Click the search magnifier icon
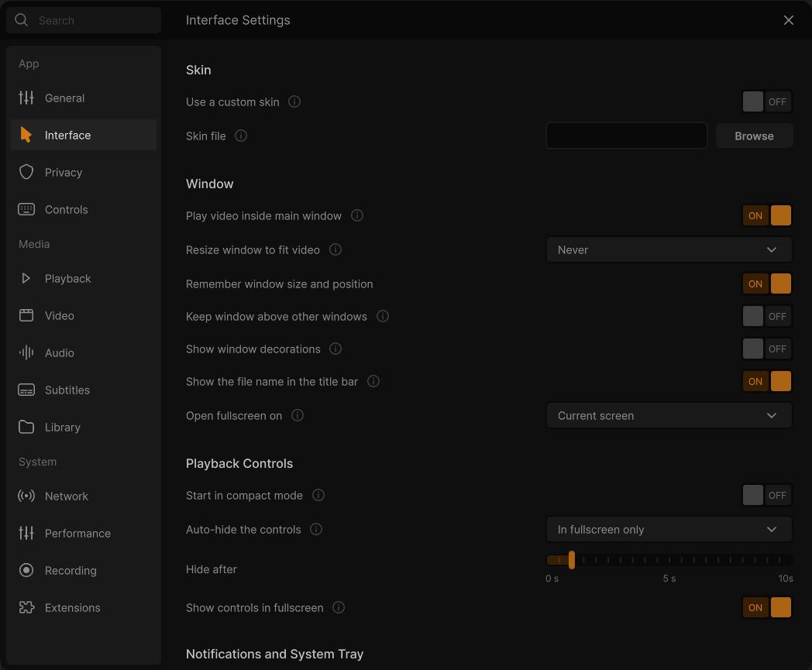Screen dimensions: 812x670 coord(21,20)
